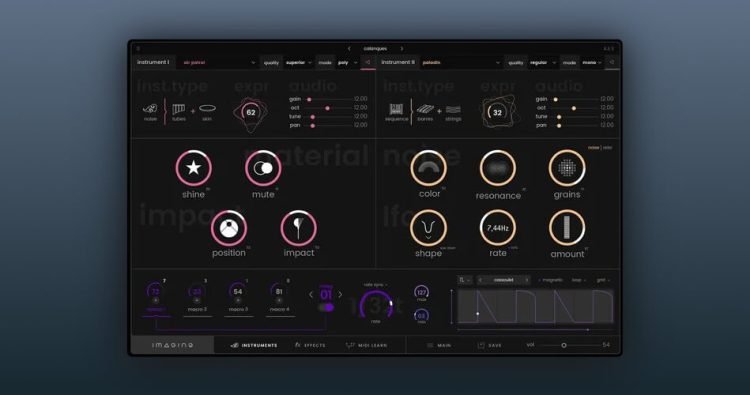
Task: Click the position knob
Action: coord(229,228)
